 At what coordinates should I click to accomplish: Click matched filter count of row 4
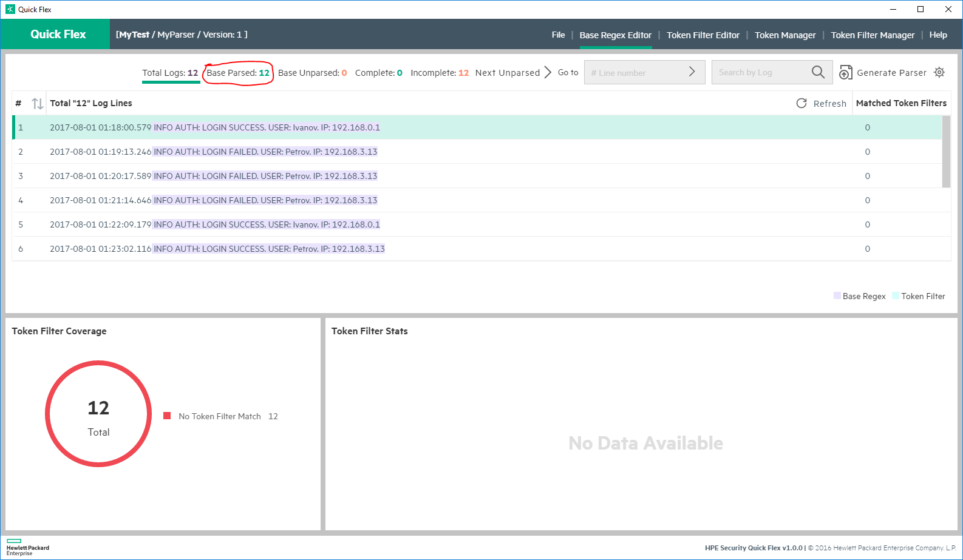pos(867,200)
